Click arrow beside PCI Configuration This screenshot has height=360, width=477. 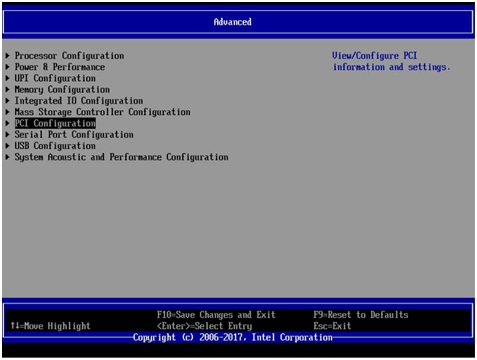point(7,123)
